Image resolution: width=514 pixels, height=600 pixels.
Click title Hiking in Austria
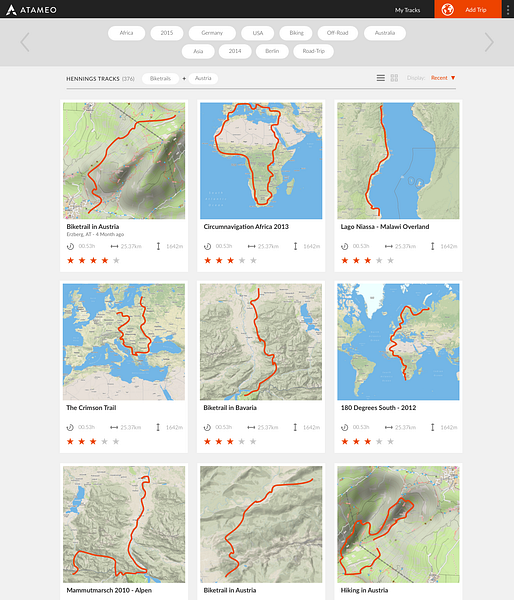point(364,590)
